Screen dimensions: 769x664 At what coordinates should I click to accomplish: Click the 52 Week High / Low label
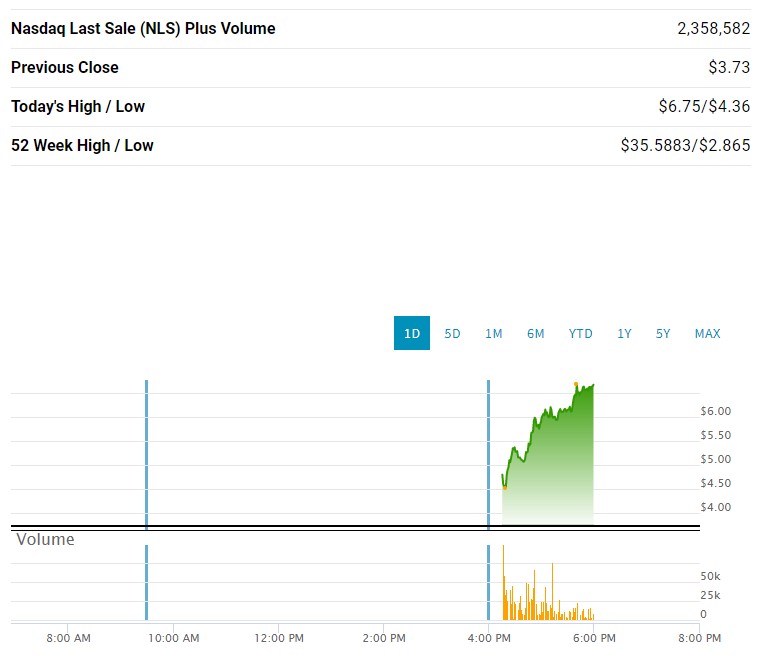pyautogui.click(x=82, y=145)
